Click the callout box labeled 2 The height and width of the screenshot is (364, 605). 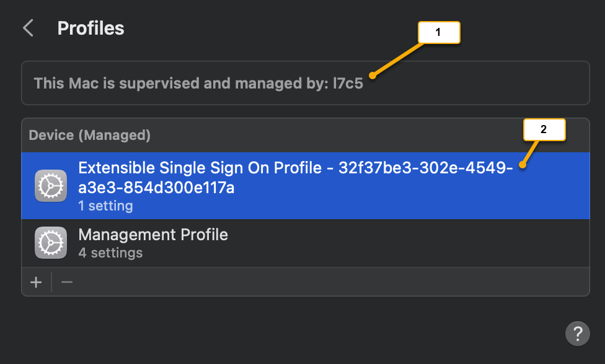[544, 129]
